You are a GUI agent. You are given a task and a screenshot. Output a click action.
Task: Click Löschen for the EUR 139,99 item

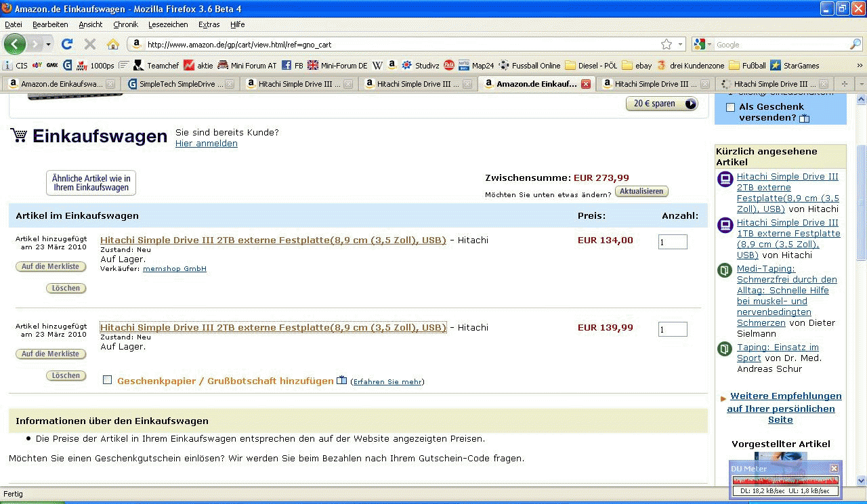66,375
